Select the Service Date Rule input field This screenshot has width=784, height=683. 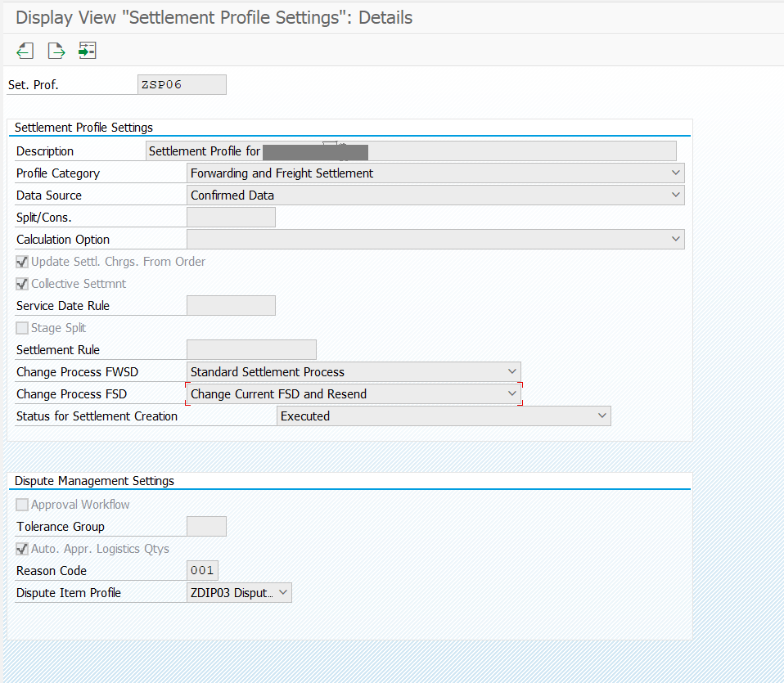[x=231, y=306]
